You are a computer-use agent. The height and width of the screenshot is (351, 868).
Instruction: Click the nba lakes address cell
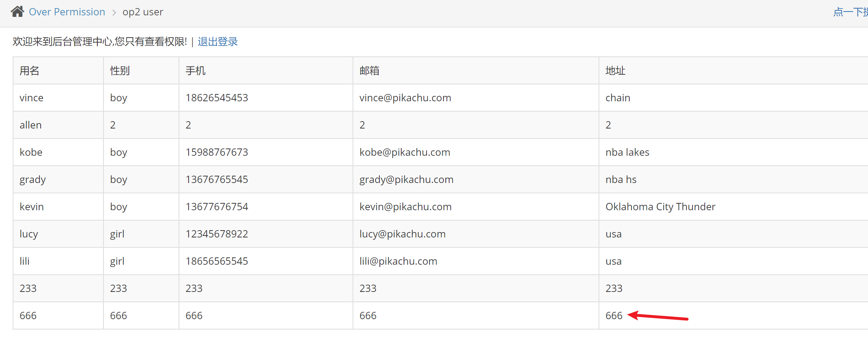pyautogui.click(x=627, y=152)
